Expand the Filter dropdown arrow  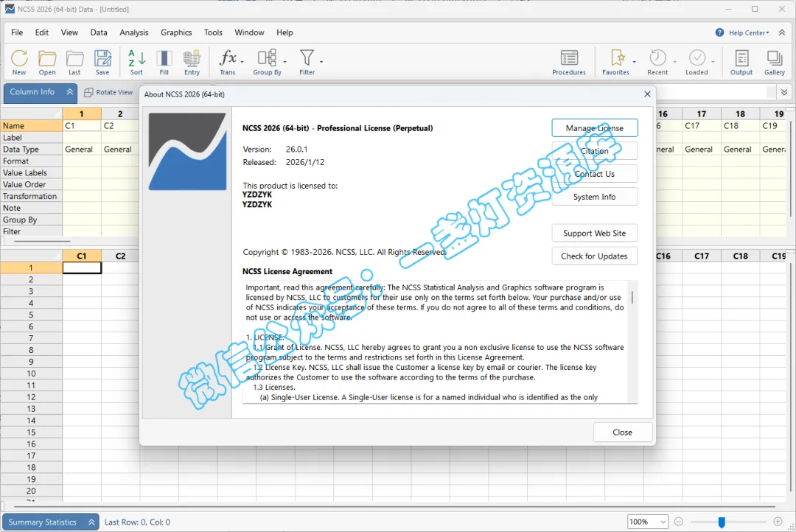tap(321, 61)
